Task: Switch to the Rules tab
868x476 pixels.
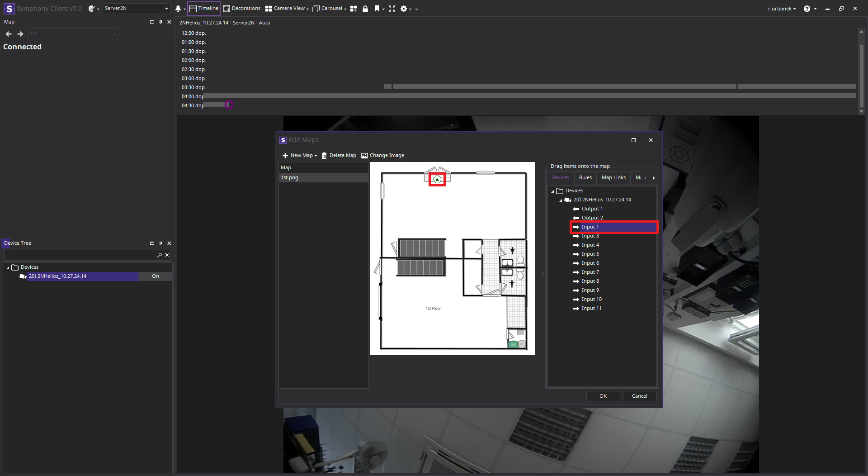Action: pyautogui.click(x=585, y=178)
